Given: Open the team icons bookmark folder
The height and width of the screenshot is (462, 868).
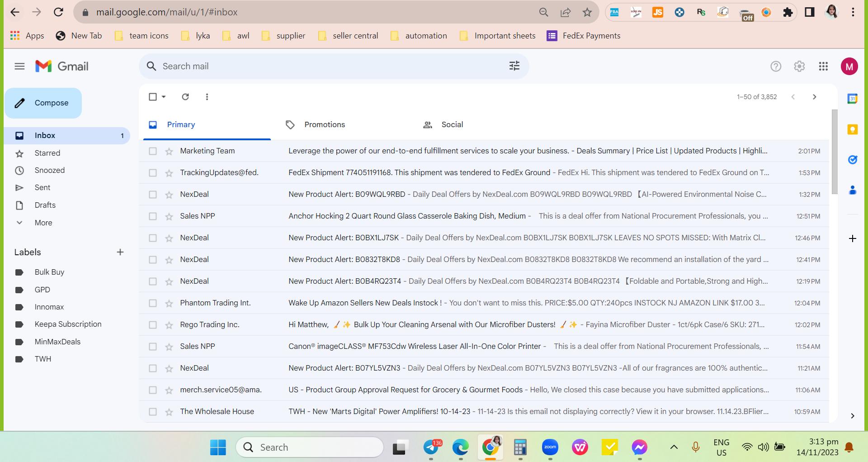Looking at the screenshot, I should [142, 36].
